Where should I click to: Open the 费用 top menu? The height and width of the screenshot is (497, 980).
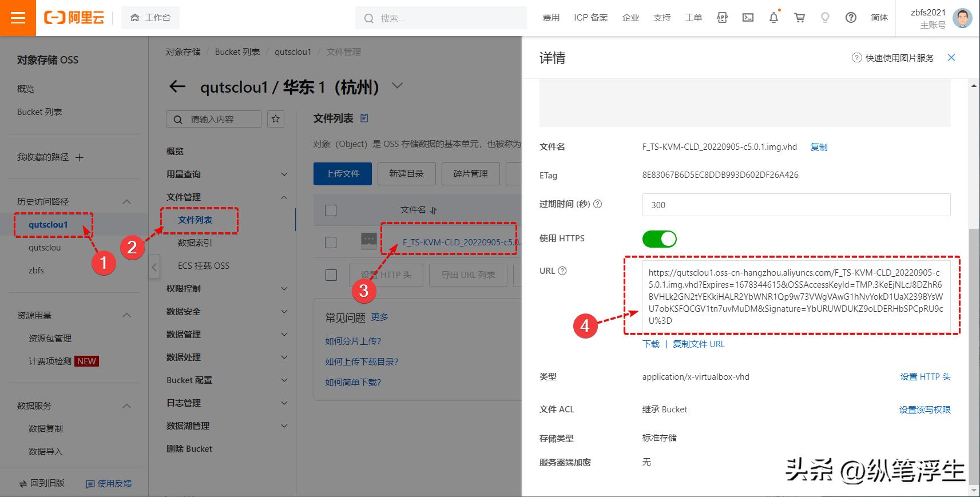tap(551, 18)
